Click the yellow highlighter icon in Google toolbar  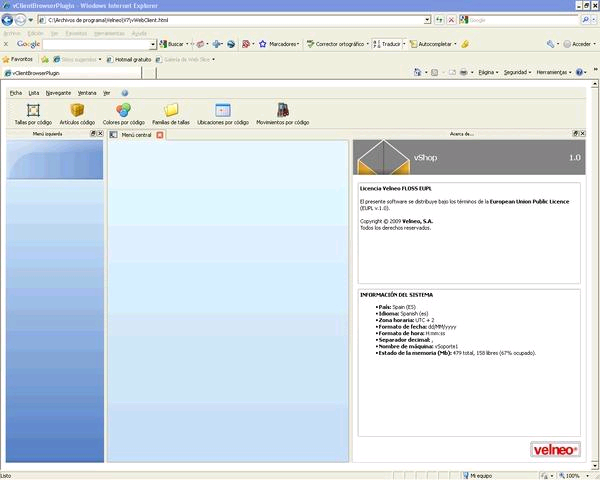click(x=465, y=44)
